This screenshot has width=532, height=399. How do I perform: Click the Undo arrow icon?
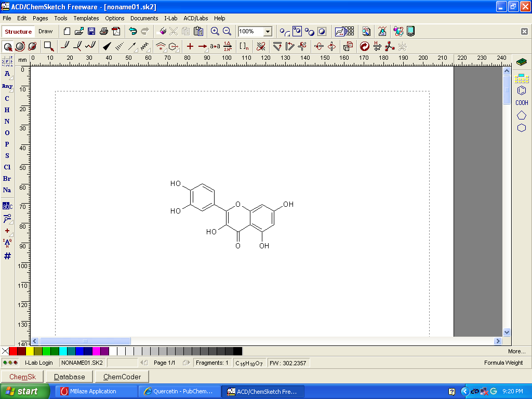[133, 32]
